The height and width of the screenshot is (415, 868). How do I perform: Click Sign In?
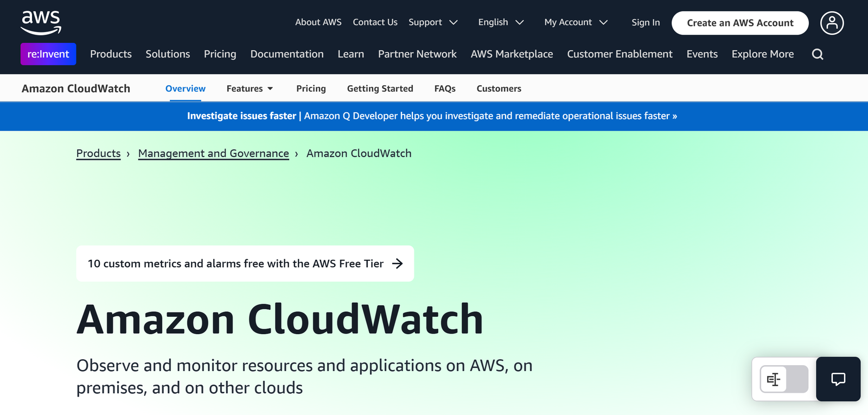pyautogui.click(x=646, y=22)
